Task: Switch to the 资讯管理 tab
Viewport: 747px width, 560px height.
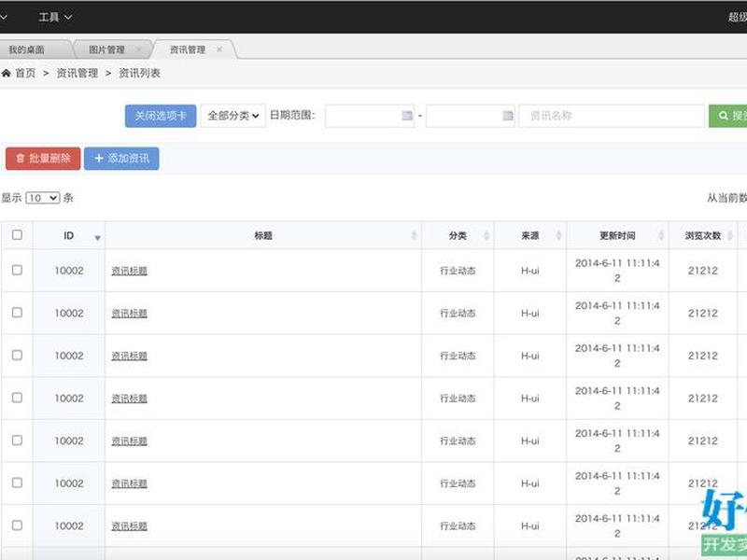Action: [188, 49]
